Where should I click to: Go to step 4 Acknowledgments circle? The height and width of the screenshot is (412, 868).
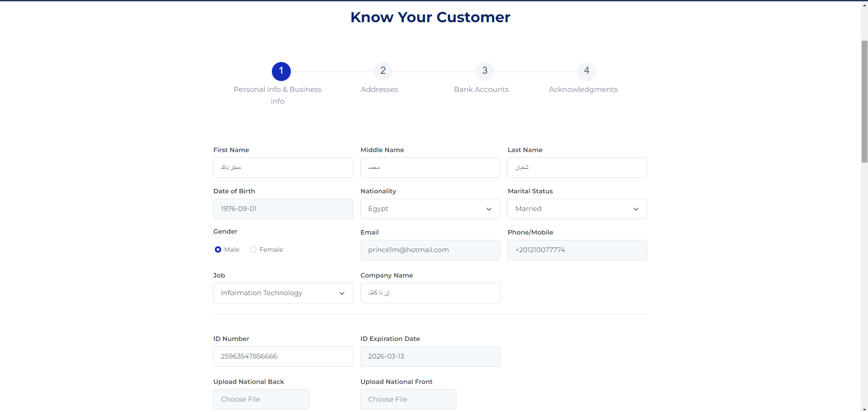pos(586,71)
